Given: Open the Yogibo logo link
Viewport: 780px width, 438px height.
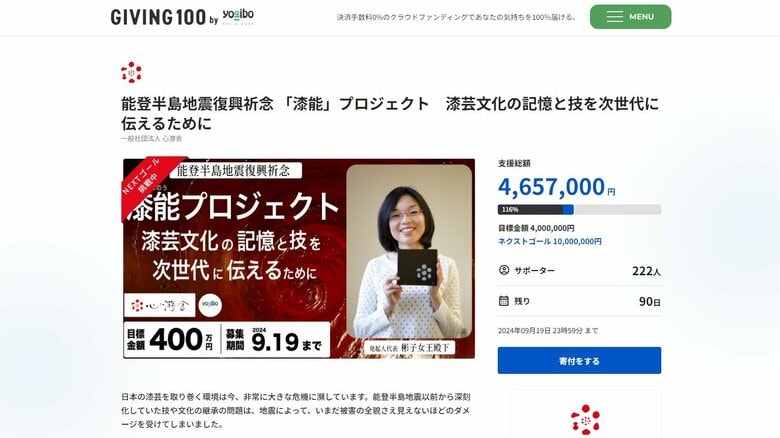Looking at the screenshot, I should [x=238, y=16].
